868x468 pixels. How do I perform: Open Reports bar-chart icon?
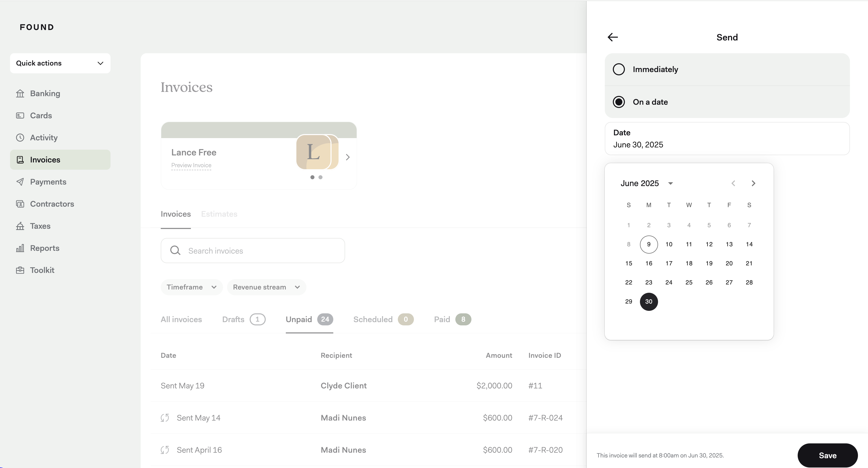[20, 248]
